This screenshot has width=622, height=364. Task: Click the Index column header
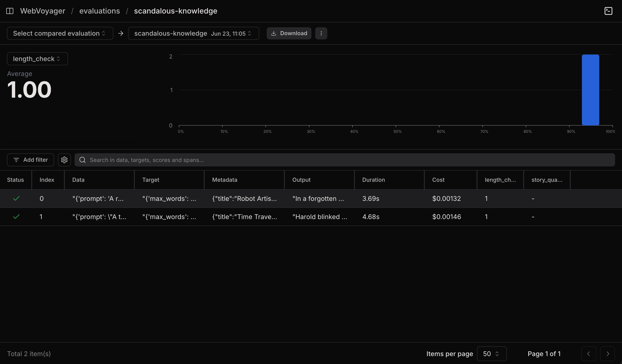point(47,180)
